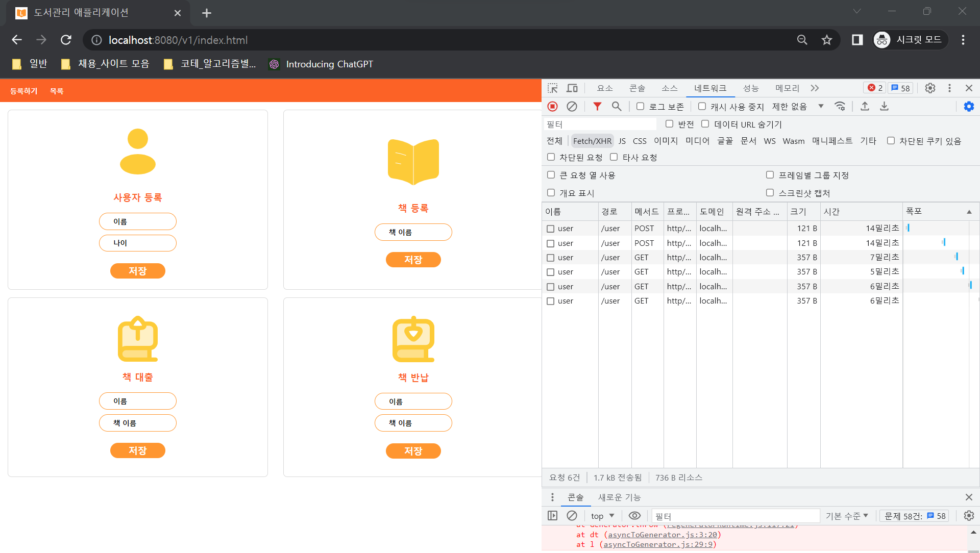Enable the 로그 보존 checkbox
Viewport: 980px width, 553px height.
click(x=640, y=106)
